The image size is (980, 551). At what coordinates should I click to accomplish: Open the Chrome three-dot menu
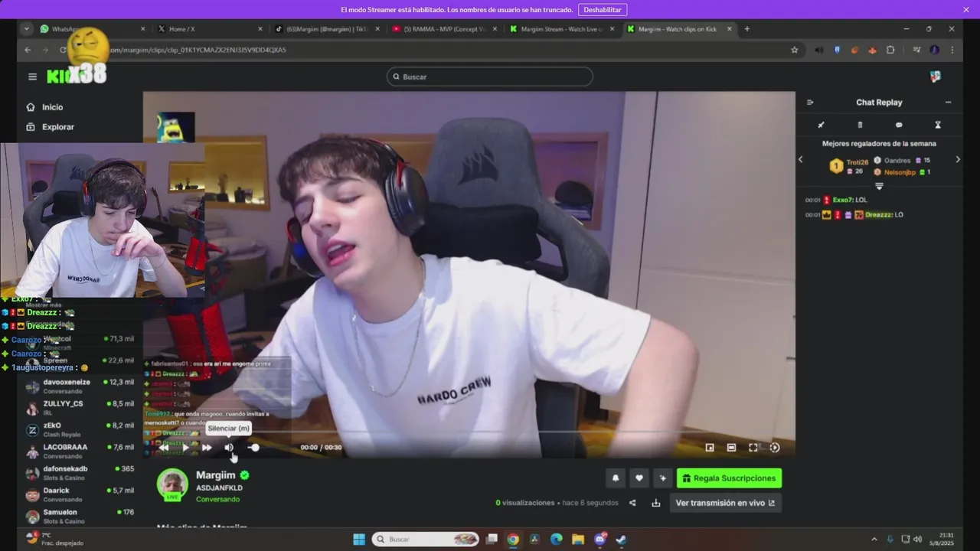(952, 50)
